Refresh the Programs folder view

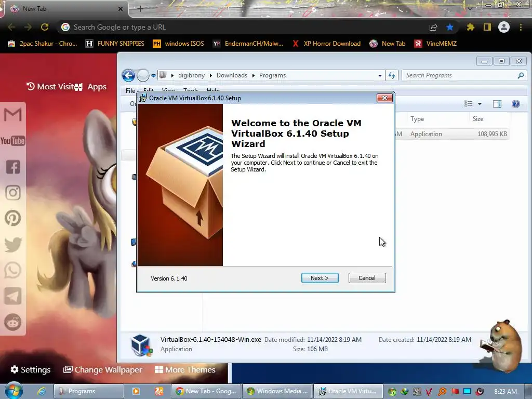click(x=392, y=76)
